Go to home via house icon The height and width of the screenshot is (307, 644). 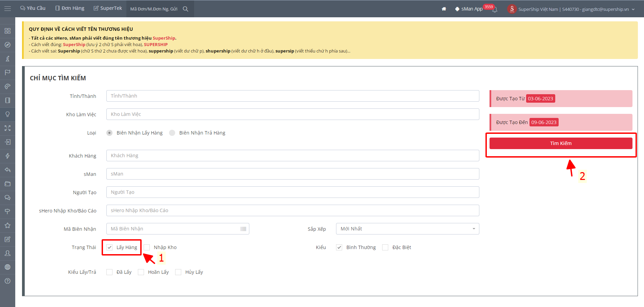(444, 9)
